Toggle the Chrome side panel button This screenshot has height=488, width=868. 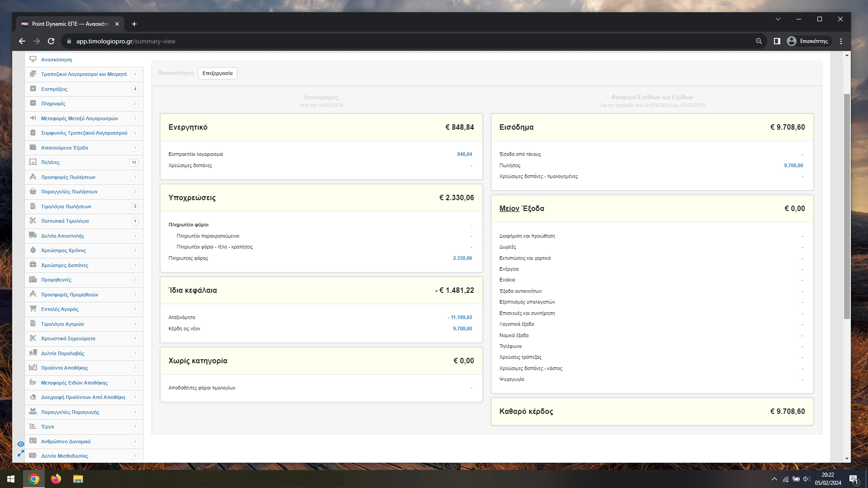point(777,41)
